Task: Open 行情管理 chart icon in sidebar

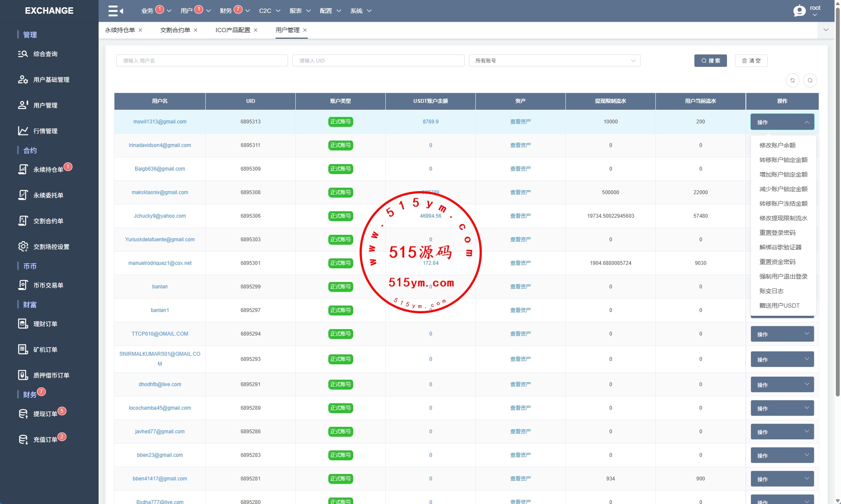Action: click(23, 131)
